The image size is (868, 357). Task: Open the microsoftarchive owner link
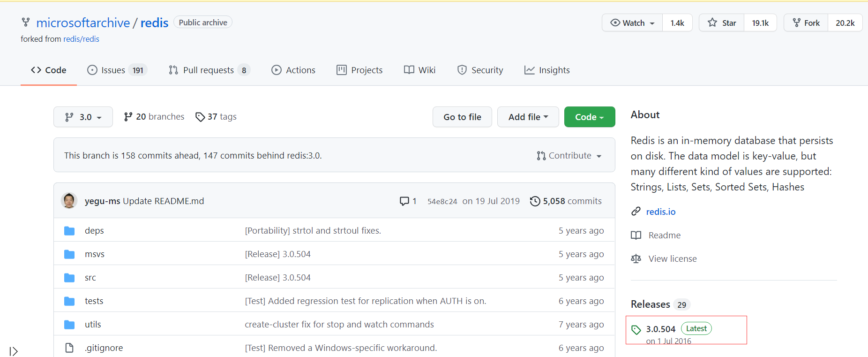[83, 23]
